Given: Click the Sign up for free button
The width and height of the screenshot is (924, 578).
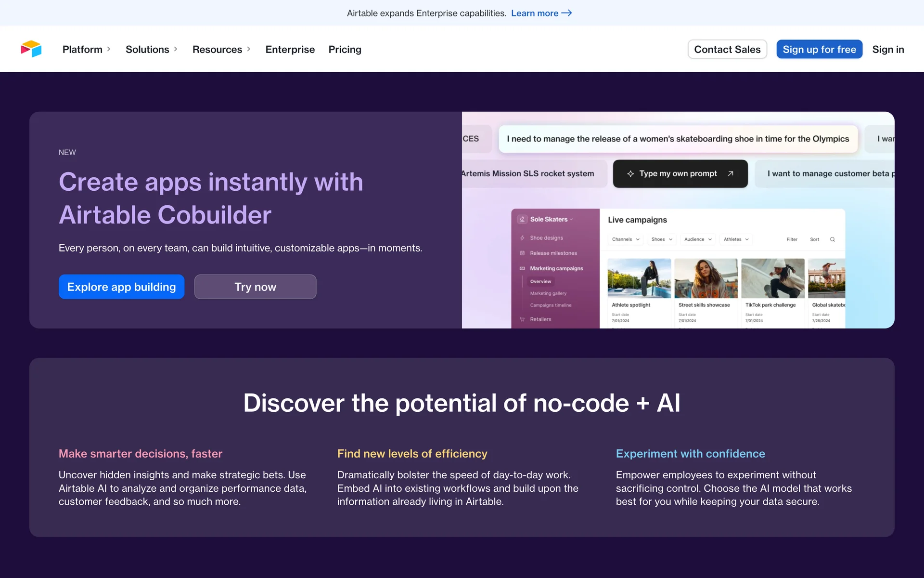Looking at the screenshot, I should (819, 50).
